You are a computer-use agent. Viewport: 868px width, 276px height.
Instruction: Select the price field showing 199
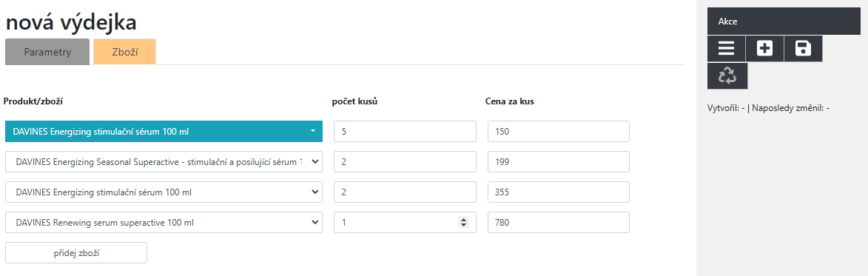point(559,162)
